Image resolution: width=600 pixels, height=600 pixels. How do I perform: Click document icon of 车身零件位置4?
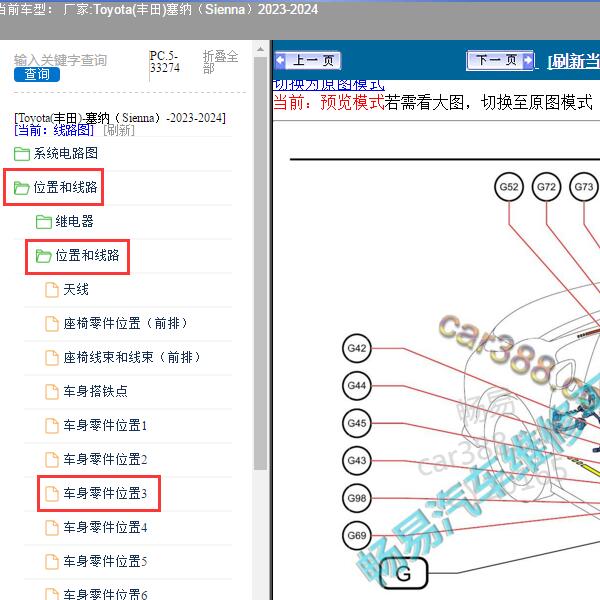click(52, 528)
